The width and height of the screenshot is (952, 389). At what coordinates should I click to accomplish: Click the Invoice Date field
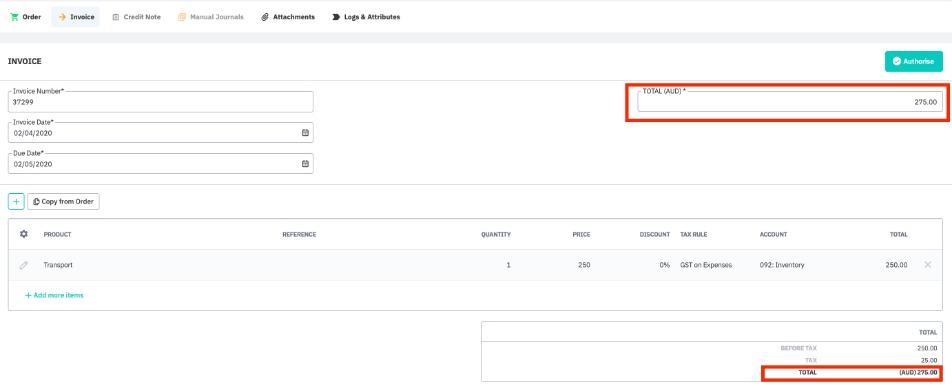[161, 132]
